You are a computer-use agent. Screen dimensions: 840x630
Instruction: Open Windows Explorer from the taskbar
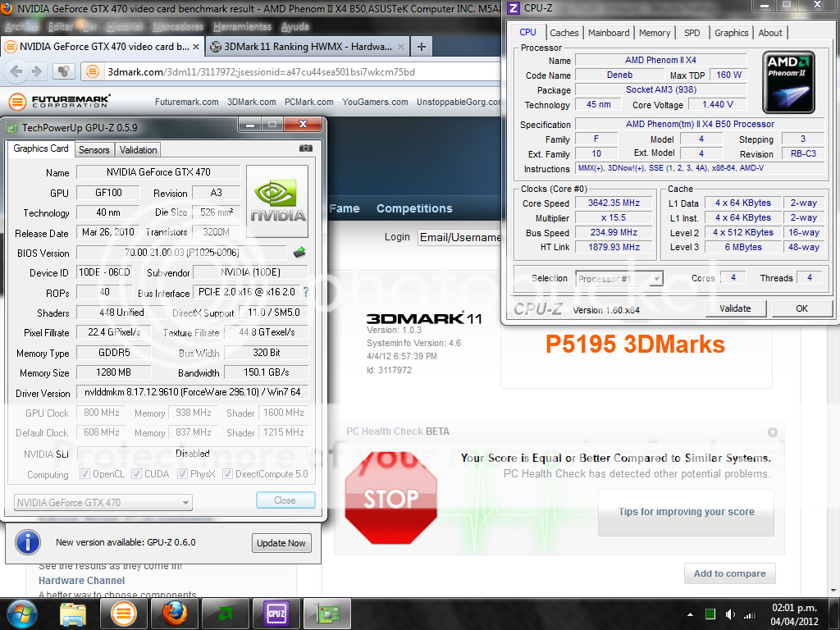[x=73, y=614]
